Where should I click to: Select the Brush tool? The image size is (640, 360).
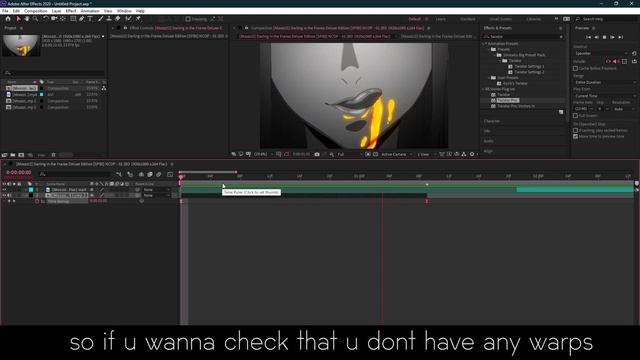pos(100,19)
